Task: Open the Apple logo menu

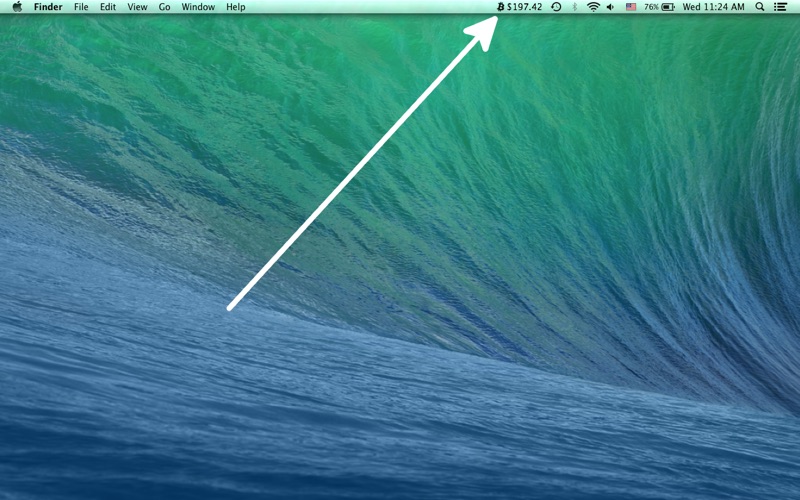Action: [x=16, y=7]
